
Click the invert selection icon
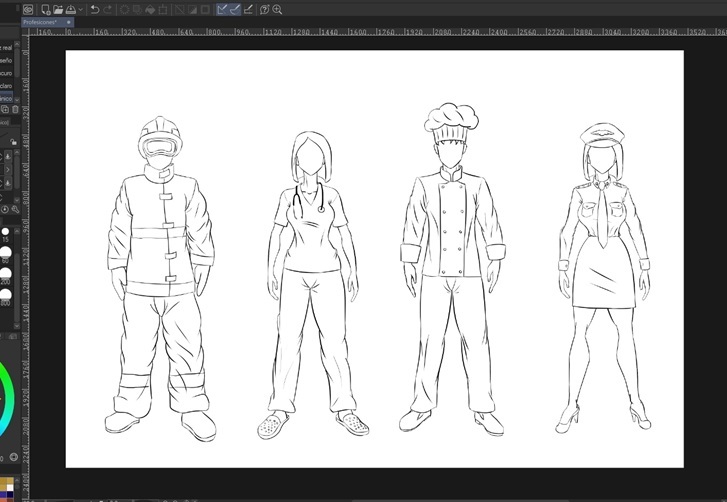[x=192, y=9]
